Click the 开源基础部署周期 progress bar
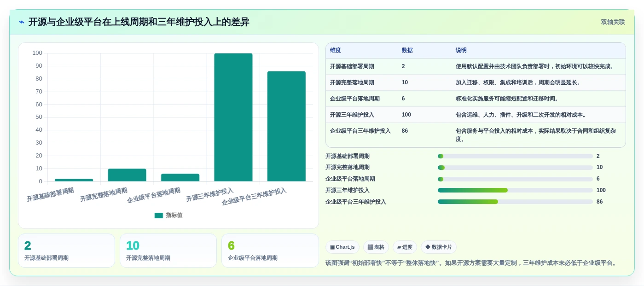Screen dimensions: 644x286 coord(515,156)
